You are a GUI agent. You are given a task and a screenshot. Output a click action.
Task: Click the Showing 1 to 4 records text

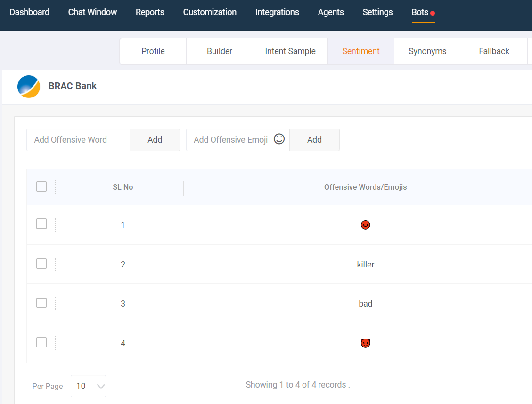[297, 385]
